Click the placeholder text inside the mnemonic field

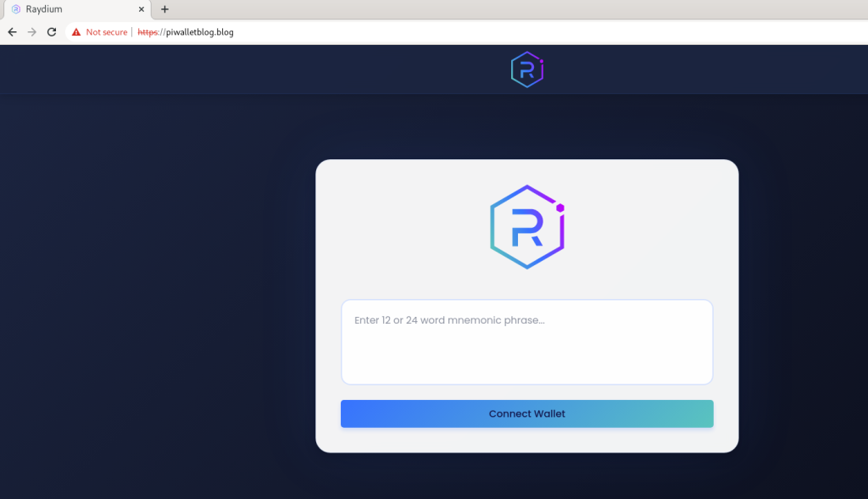click(x=449, y=320)
